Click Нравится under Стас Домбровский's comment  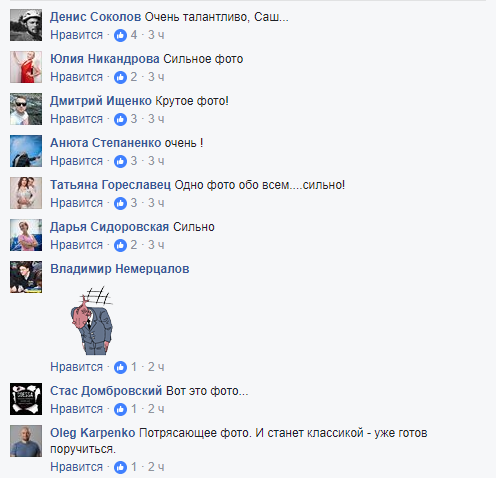(76, 409)
